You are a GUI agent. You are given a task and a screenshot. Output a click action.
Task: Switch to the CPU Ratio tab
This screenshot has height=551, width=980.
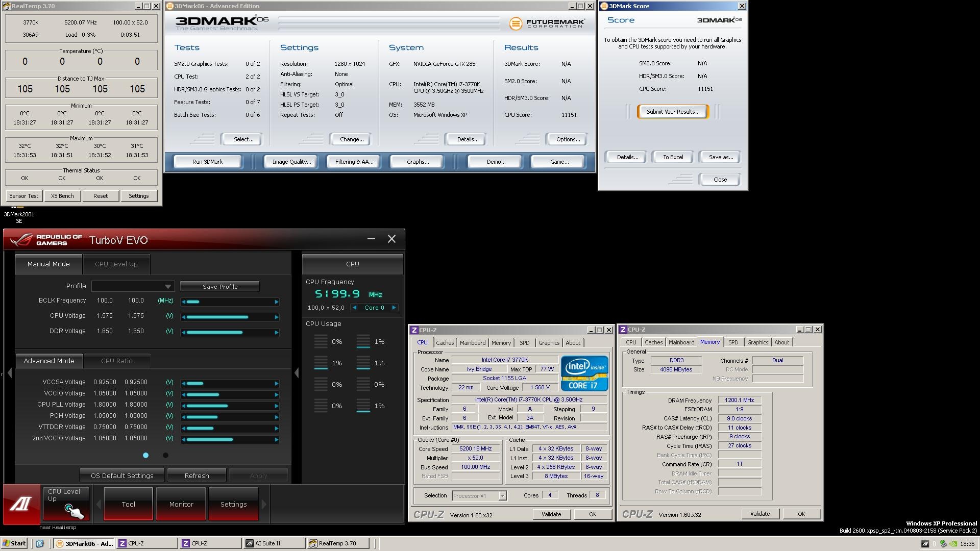point(116,361)
